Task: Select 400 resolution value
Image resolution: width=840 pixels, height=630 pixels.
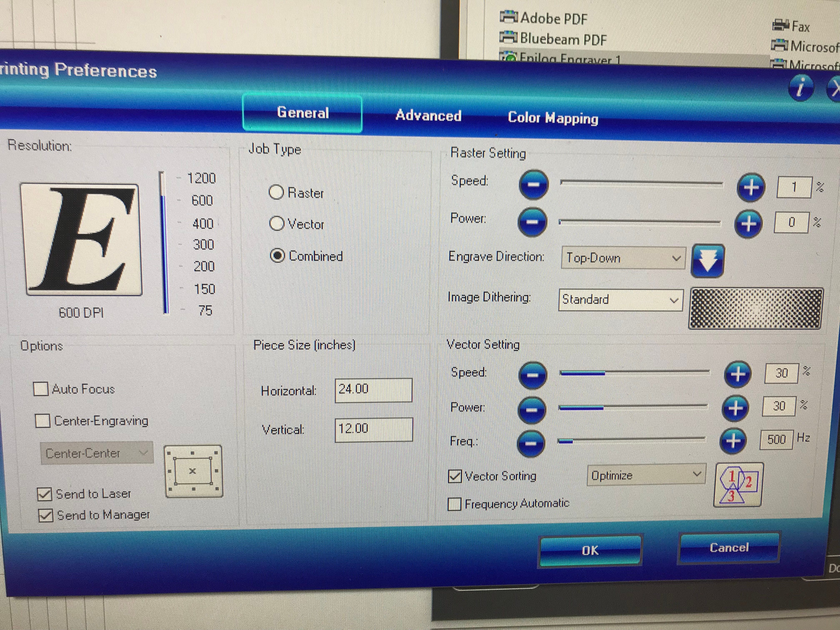Action: [203, 223]
